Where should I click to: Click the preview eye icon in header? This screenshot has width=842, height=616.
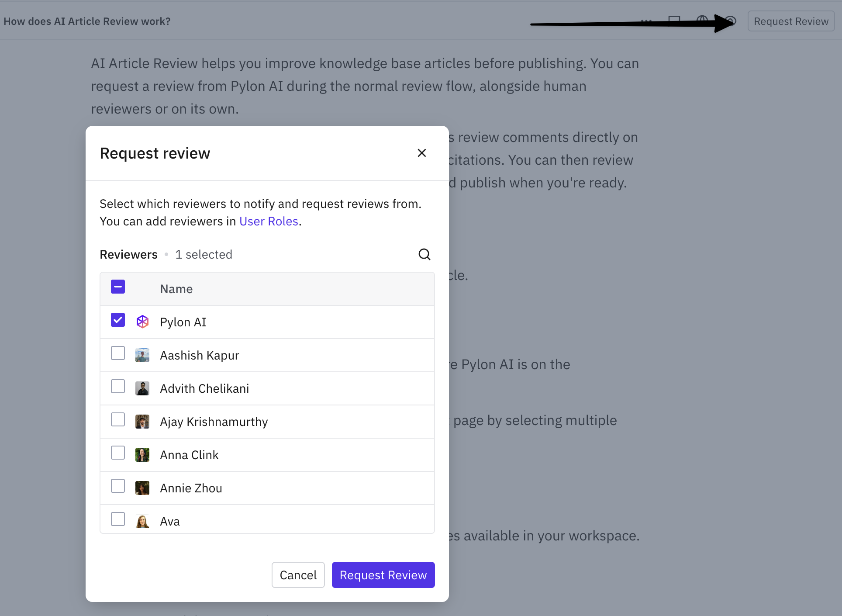click(730, 21)
